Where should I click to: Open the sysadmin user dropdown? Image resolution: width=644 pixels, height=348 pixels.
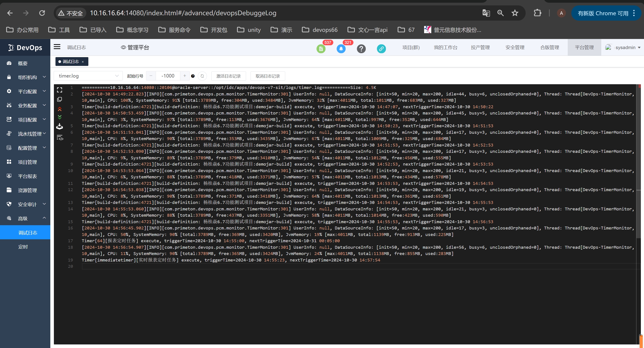point(625,47)
